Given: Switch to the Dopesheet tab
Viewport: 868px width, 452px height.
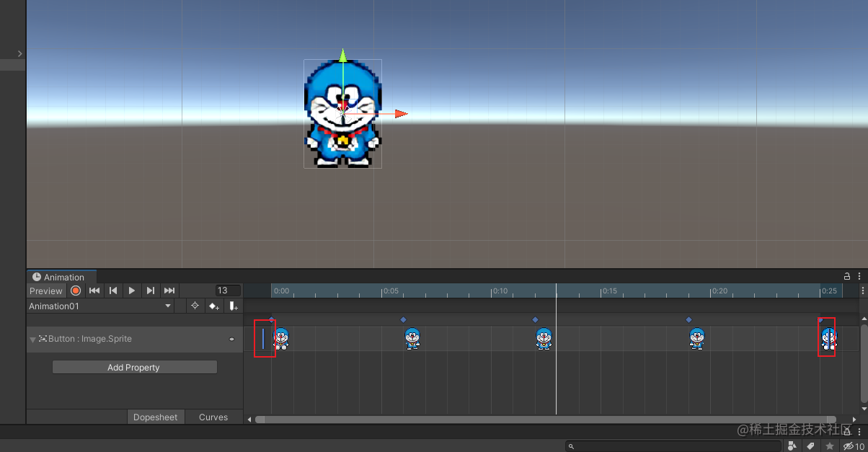Looking at the screenshot, I should point(156,417).
